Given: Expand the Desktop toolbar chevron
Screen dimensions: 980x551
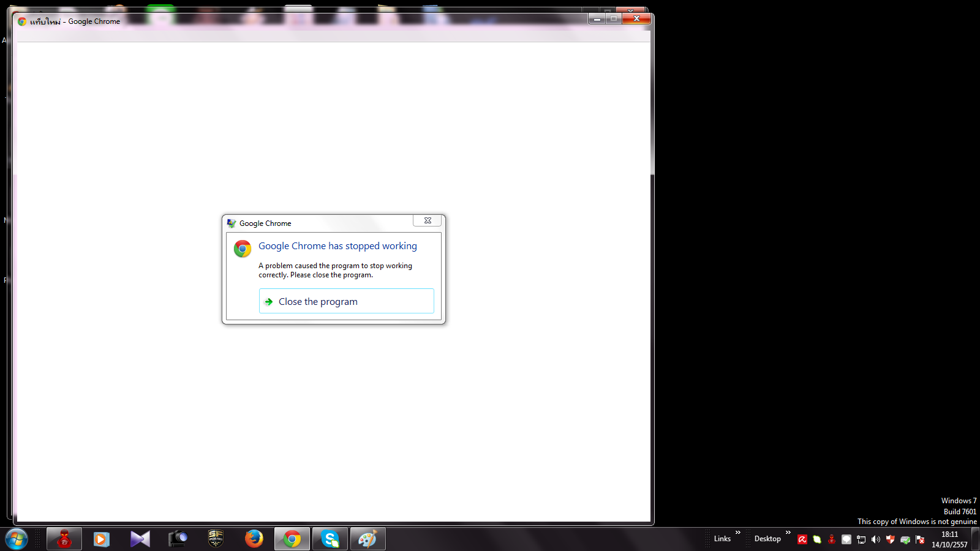Looking at the screenshot, I should 788,533.
